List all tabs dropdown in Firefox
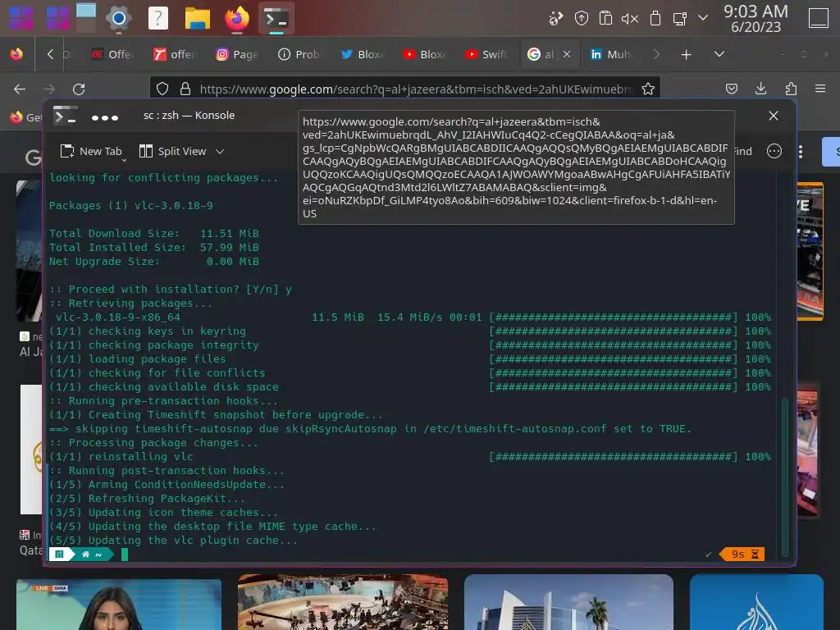Image resolution: width=840 pixels, height=630 pixels. (719, 54)
